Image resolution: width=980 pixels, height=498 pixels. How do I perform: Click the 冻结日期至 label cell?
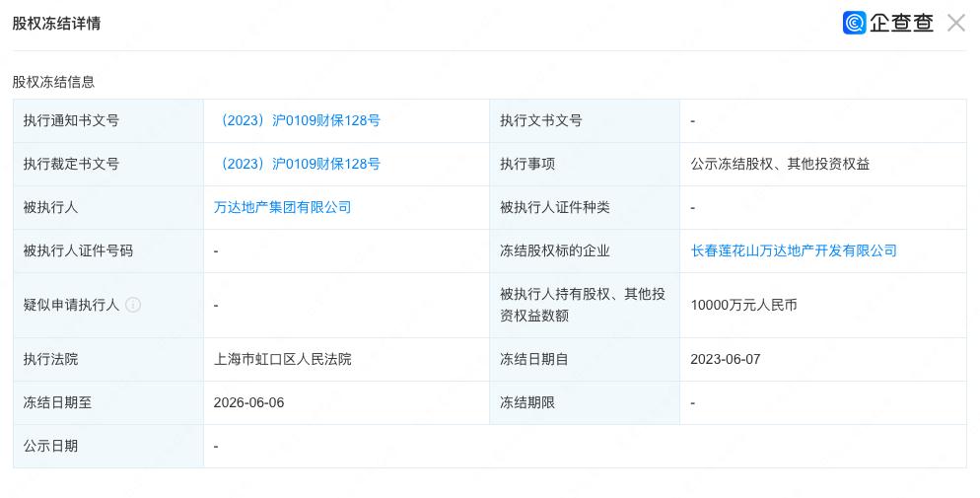coord(108,402)
